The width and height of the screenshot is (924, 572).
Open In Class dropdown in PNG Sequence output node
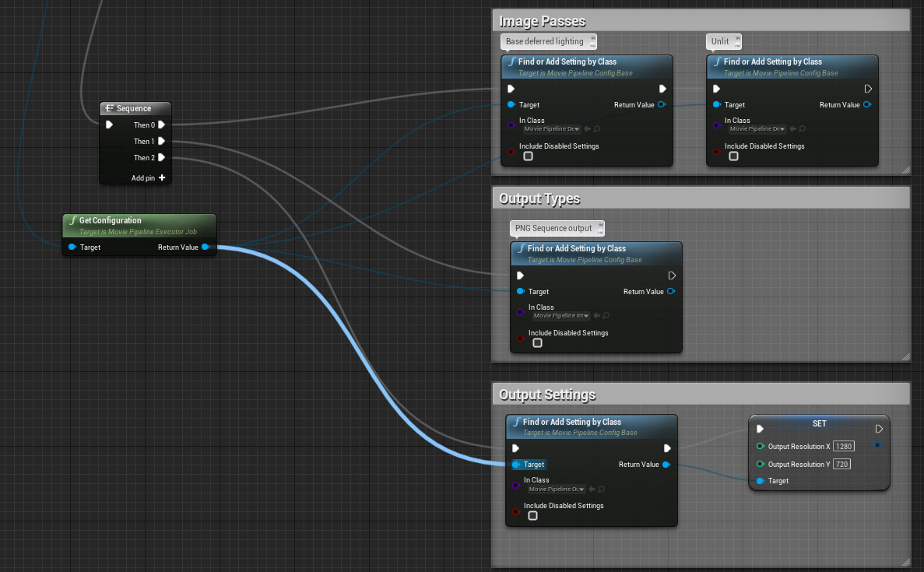pos(561,316)
